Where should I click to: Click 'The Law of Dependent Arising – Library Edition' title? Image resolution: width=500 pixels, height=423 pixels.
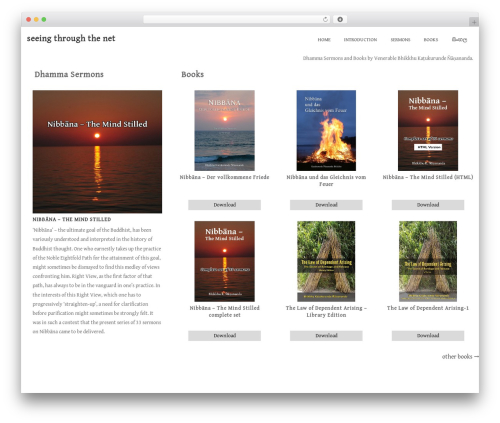pos(326,311)
